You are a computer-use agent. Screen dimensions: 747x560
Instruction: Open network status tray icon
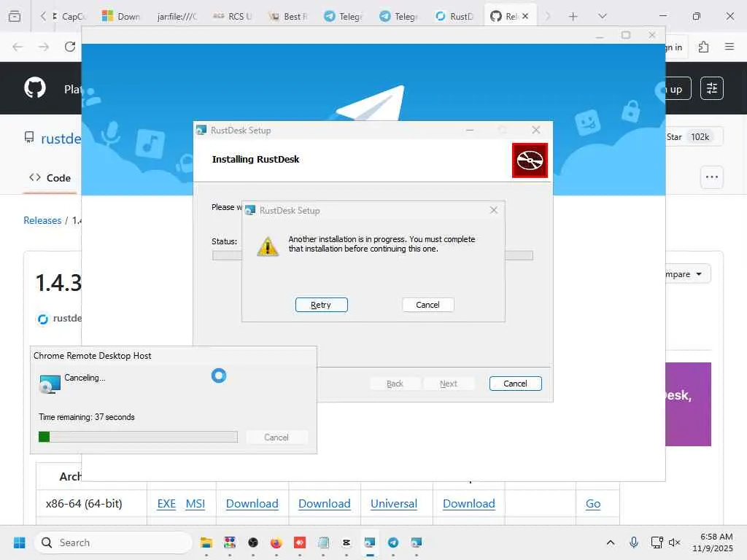[657, 542]
